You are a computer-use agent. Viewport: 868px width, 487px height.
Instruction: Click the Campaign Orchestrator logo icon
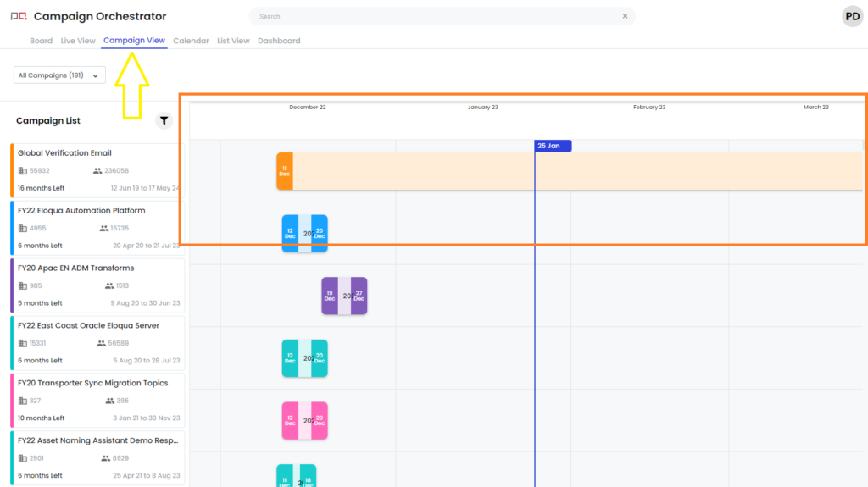click(x=18, y=16)
